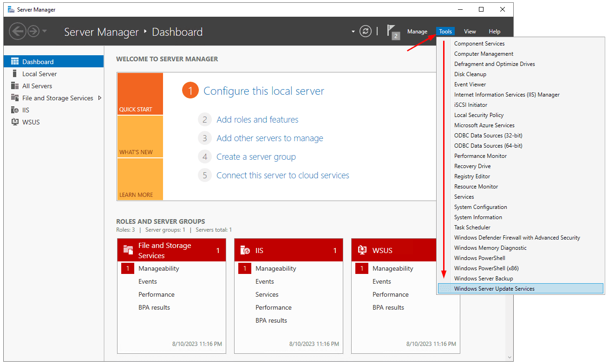
Task: Select Dashboard in the left pane
Action: coord(53,62)
